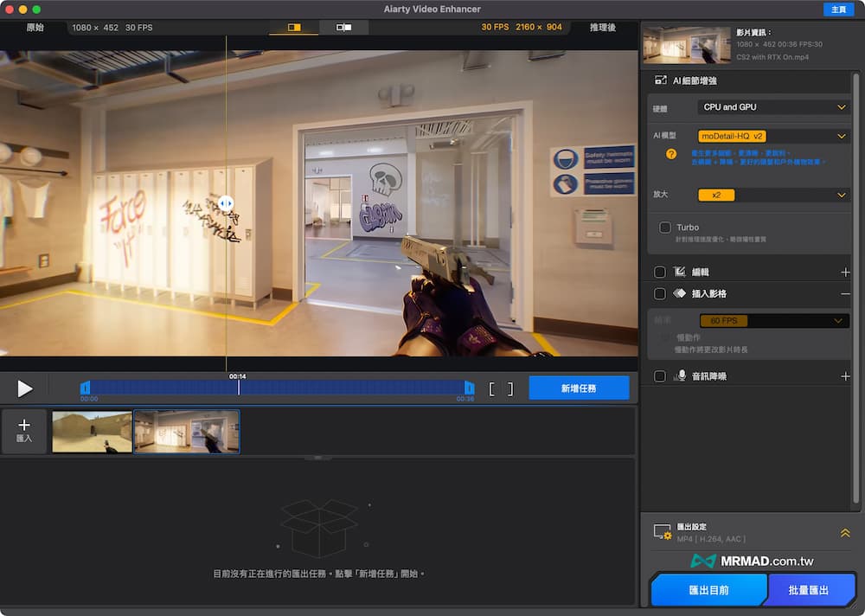Click the 批量匯出 batch export button
The width and height of the screenshot is (865, 616).
[809, 590]
